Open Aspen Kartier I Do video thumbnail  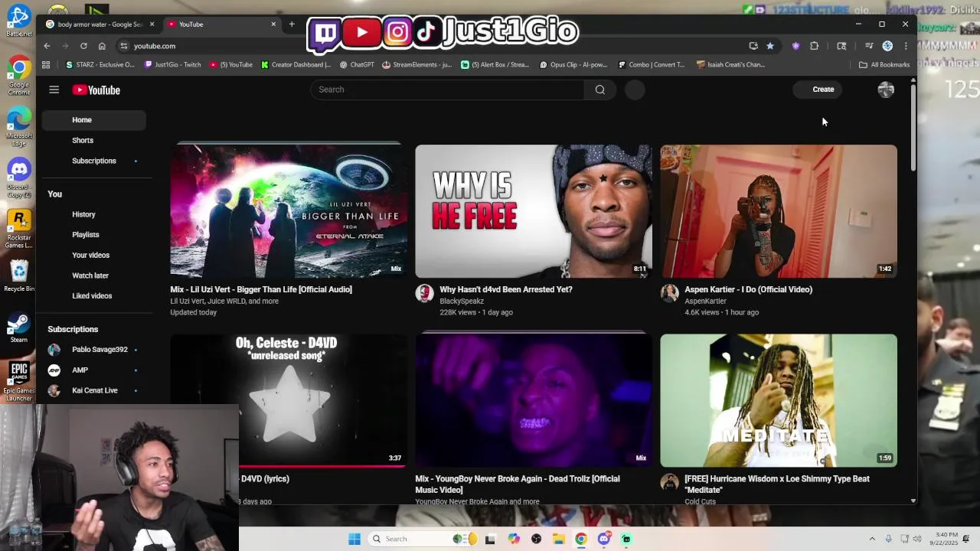click(x=779, y=210)
